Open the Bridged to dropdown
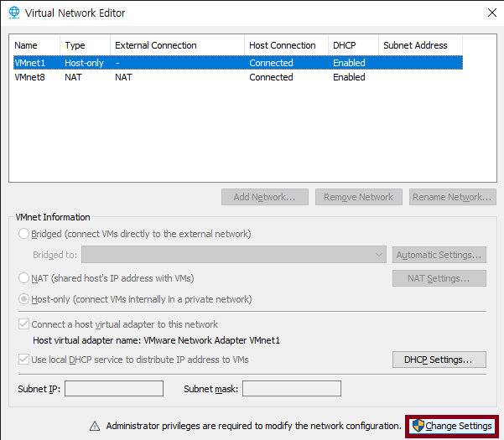The height and width of the screenshot is (440, 504). tap(234, 255)
